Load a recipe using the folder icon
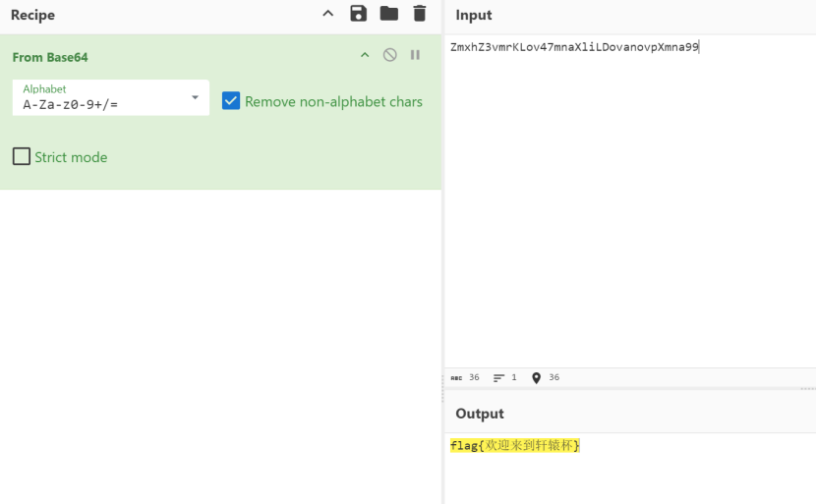Image resolution: width=817 pixels, height=504 pixels. pos(389,14)
